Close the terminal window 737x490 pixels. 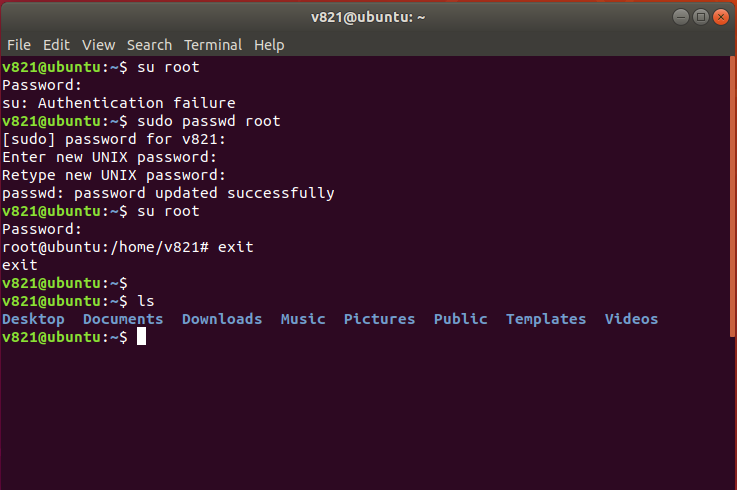coord(721,17)
